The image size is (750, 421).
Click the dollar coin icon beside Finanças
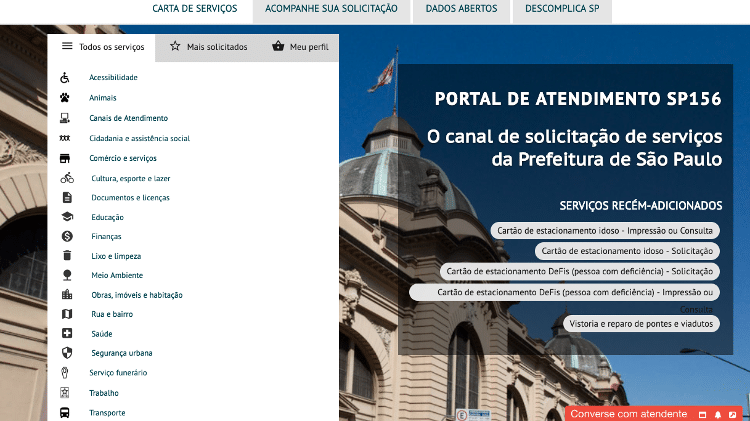coord(67,236)
